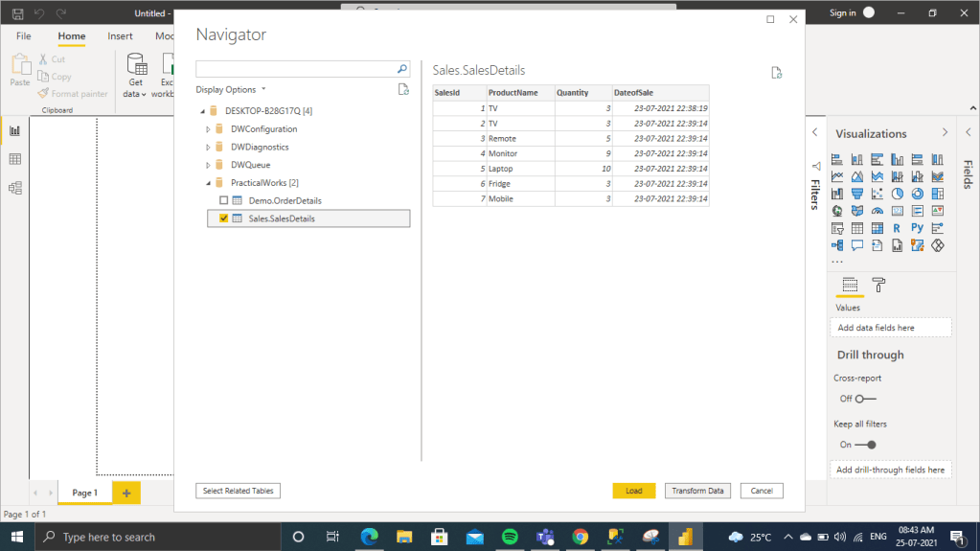Expand the DWConfiguration database node
Image resolution: width=980 pixels, height=551 pixels.
point(208,129)
